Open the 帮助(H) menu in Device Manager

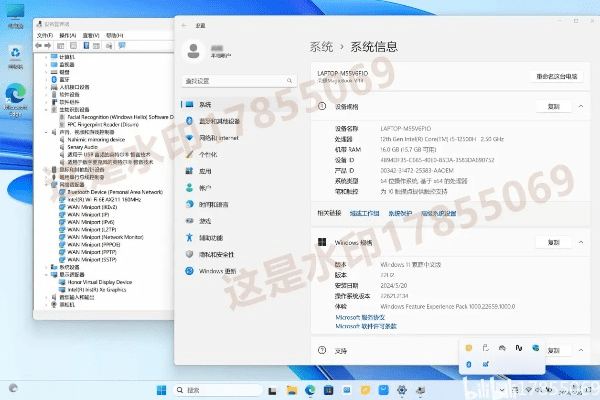[115, 35]
